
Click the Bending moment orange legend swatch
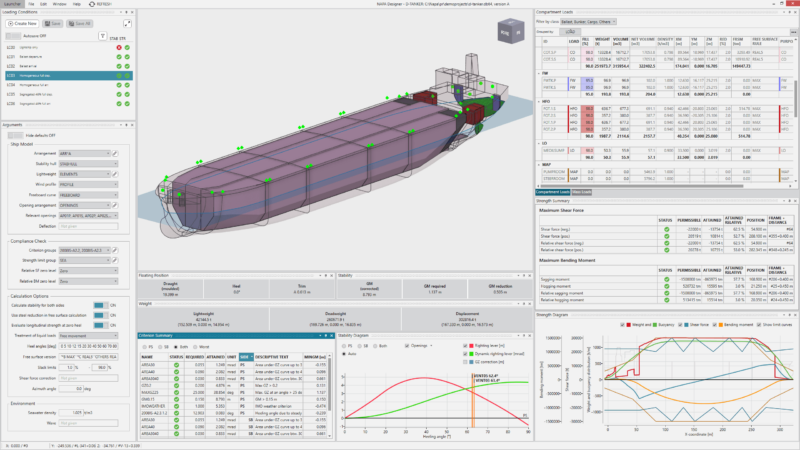click(x=720, y=324)
